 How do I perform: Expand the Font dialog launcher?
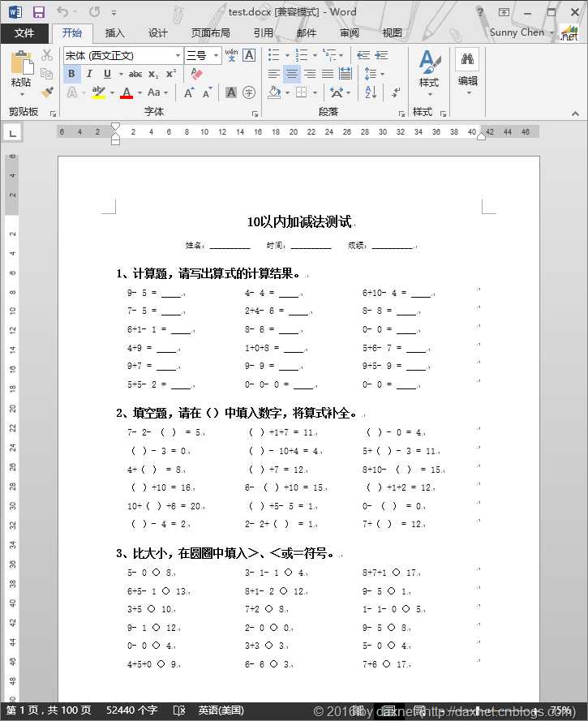click(255, 114)
